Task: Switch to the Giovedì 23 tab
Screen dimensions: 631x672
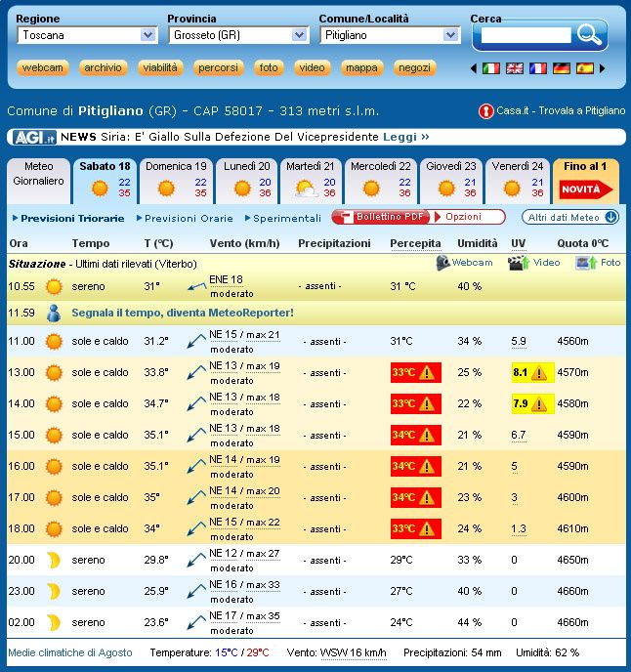Action: pyautogui.click(x=451, y=181)
